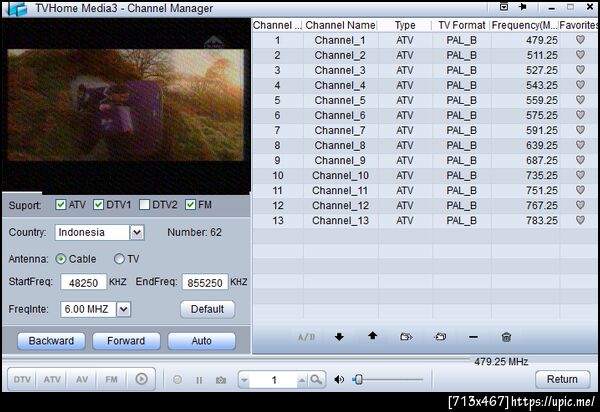Toggle favorite heart for Channel_7
This screenshot has height=412, width=600.
coord(580,130)
